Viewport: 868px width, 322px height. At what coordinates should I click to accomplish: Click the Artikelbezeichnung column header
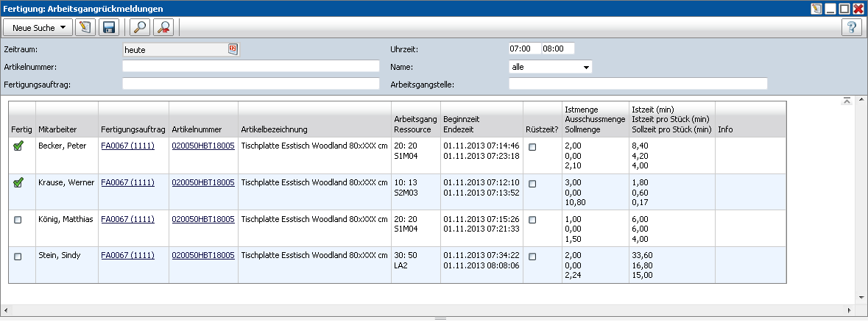click(x=274, y=129)
